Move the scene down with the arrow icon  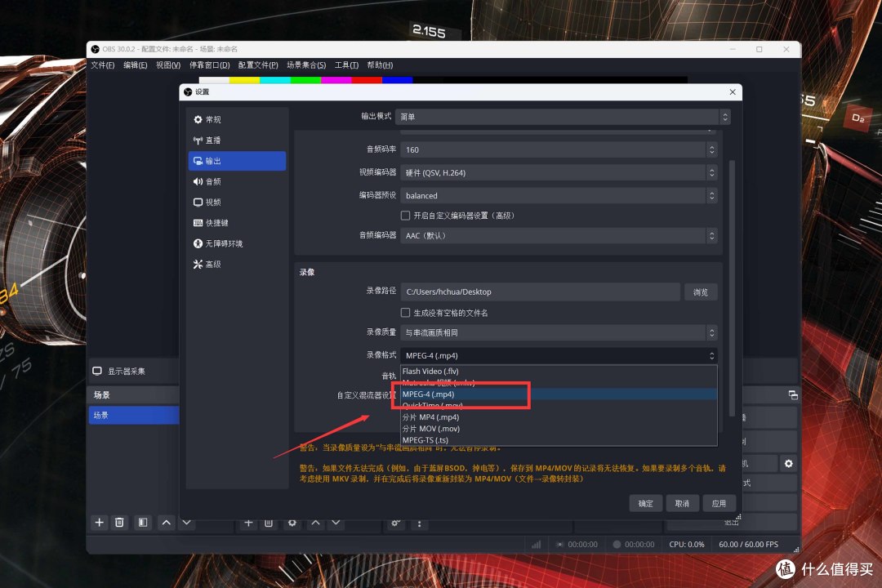[187, 523]
